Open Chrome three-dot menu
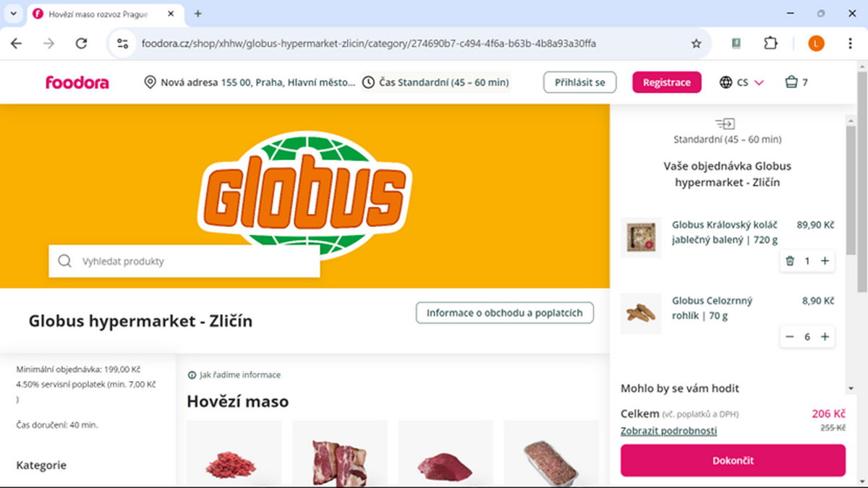 850,43
